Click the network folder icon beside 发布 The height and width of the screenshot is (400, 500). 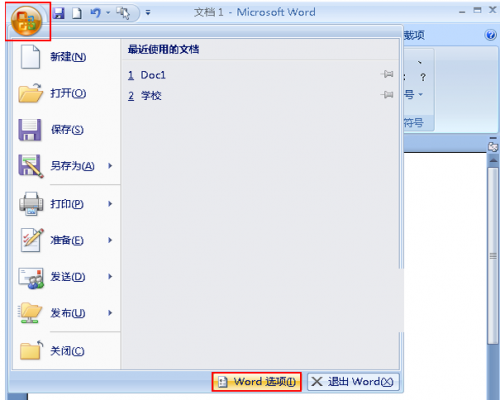tap(30, 313)
